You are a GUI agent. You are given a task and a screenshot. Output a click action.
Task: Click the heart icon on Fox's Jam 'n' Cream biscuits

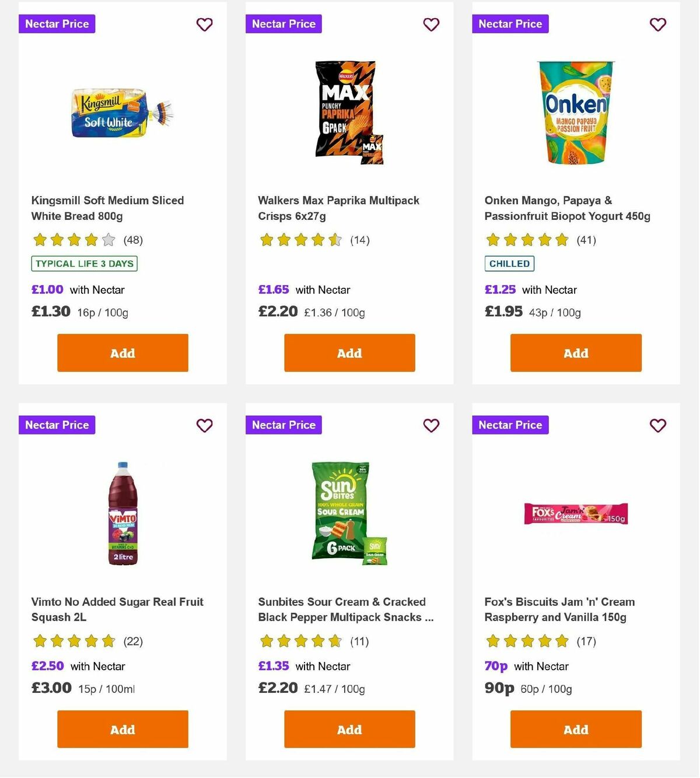click(x=657, y=426)
